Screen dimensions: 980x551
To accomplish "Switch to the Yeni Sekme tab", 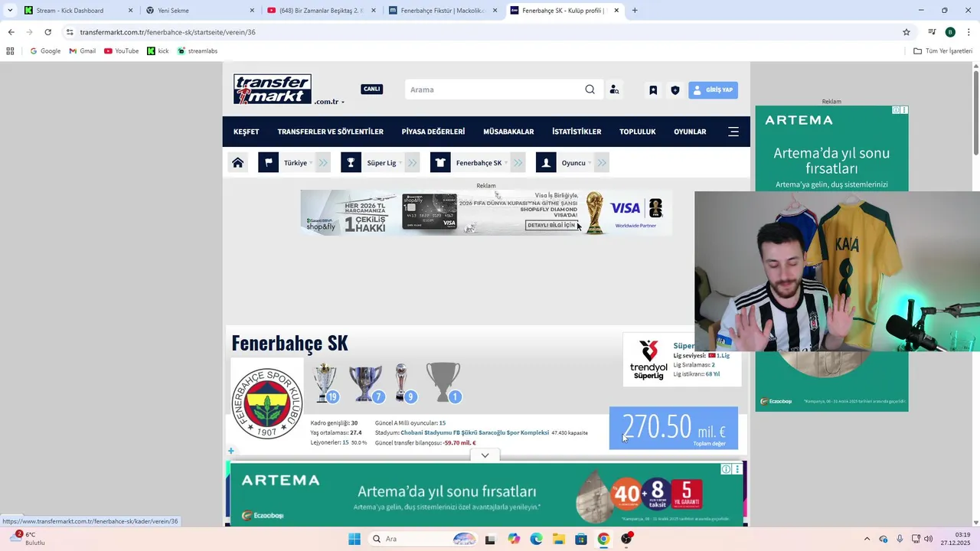I will (x=200, y=11).
